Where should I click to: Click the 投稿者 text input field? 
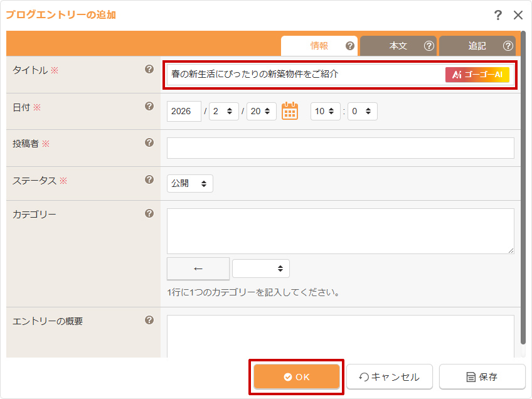(340, 148)
